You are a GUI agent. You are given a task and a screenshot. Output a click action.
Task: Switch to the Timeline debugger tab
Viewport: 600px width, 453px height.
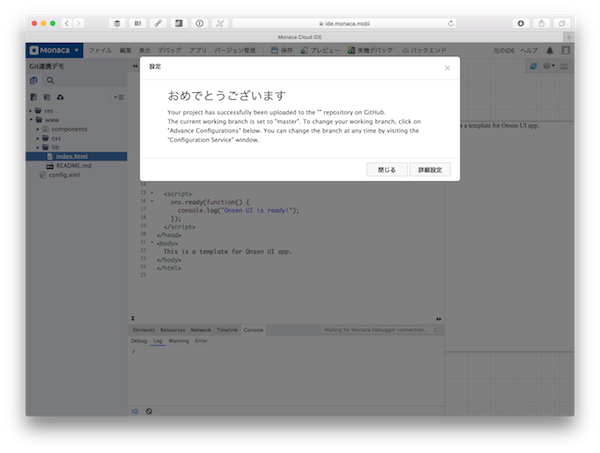[227, 330]
